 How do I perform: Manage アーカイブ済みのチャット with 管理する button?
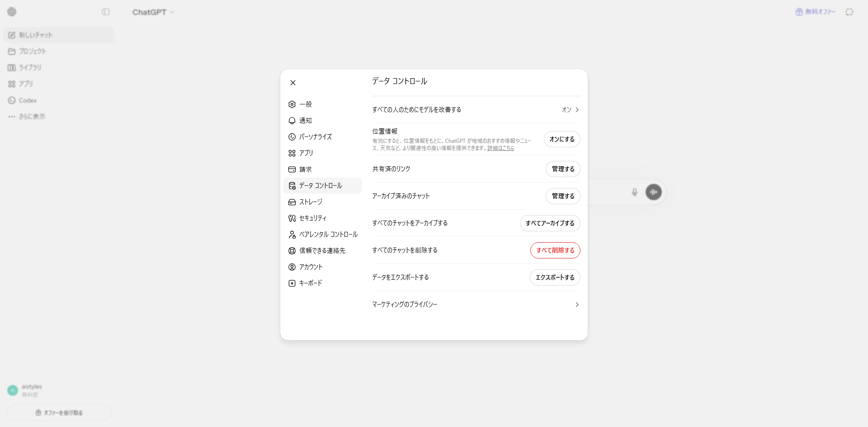click(x=563, y=196)
